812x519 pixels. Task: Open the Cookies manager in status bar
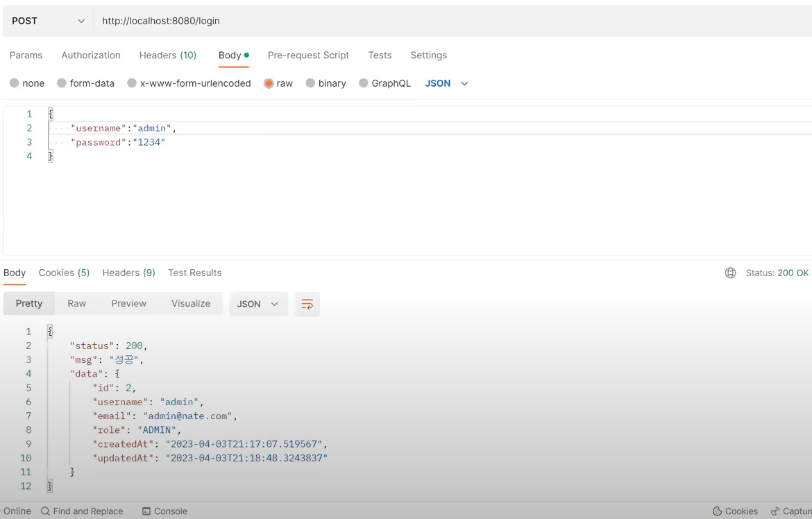[x=736, y=511]
